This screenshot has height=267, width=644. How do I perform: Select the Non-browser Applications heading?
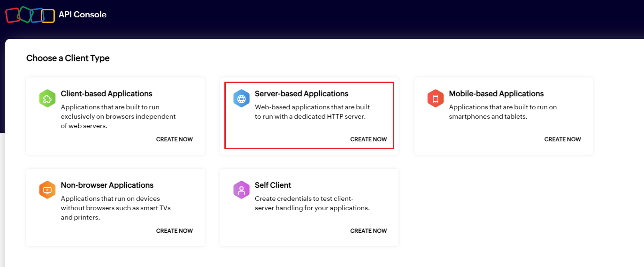pos(107,185)
